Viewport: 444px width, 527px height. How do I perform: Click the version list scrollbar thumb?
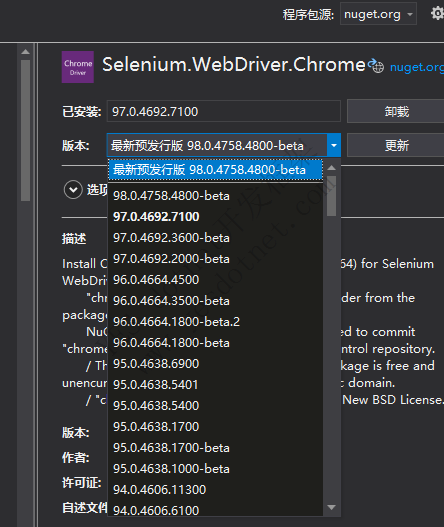coord(331,196)
